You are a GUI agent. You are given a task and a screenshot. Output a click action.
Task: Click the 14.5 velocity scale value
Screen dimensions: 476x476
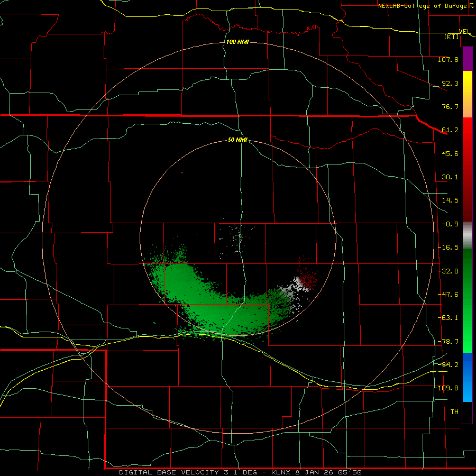click(x=450, y=200)
